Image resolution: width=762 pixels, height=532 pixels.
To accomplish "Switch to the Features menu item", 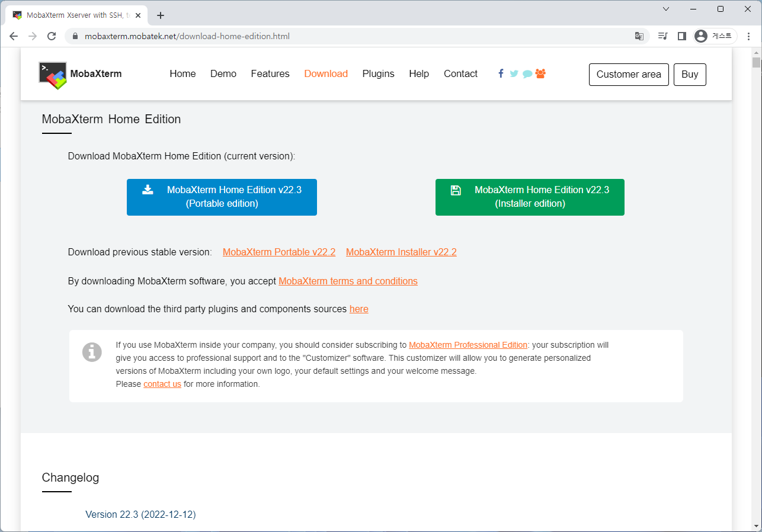I will click(270, 73).
